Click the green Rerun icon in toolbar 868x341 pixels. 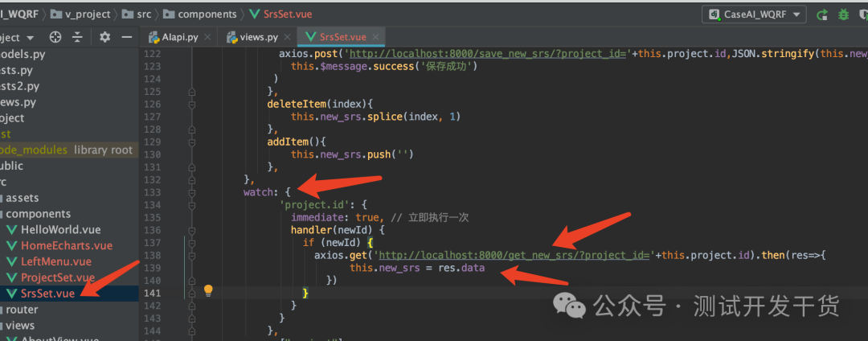823,14
